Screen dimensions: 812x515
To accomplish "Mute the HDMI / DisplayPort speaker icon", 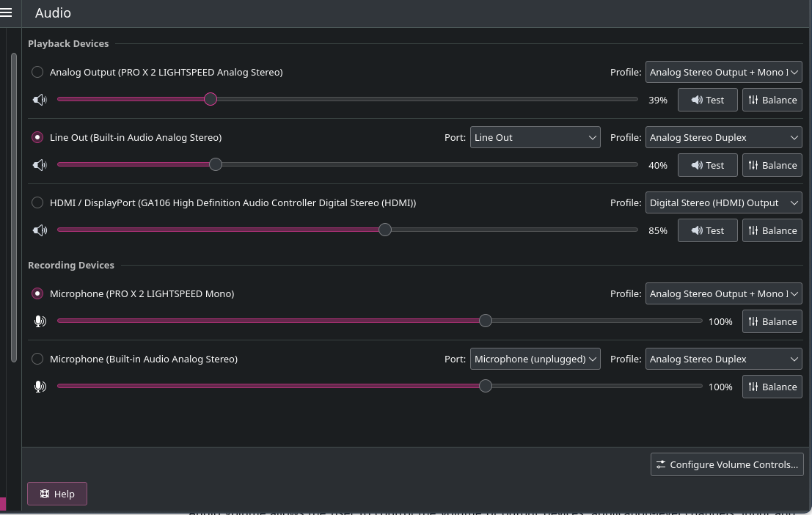I will [x=40, y=230].
